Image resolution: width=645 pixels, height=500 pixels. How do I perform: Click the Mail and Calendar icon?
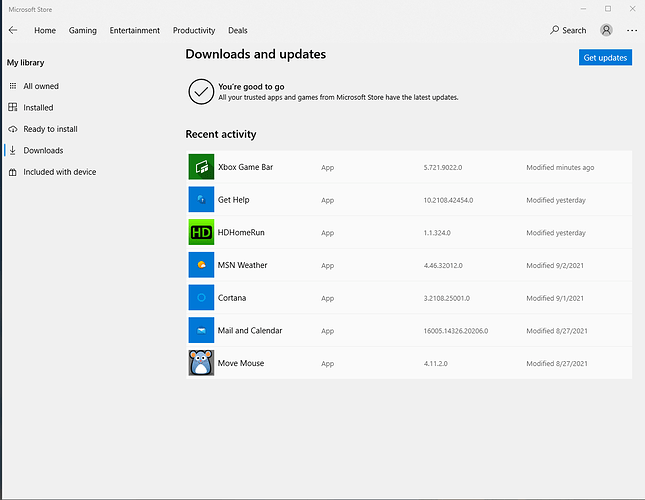coord(202,330)
